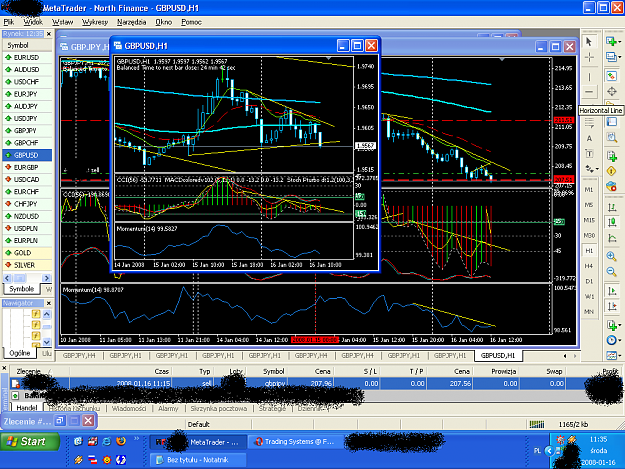Switch chart to Candlesticks mode
The height and width of the screenshot is (469, 625).
611,222
